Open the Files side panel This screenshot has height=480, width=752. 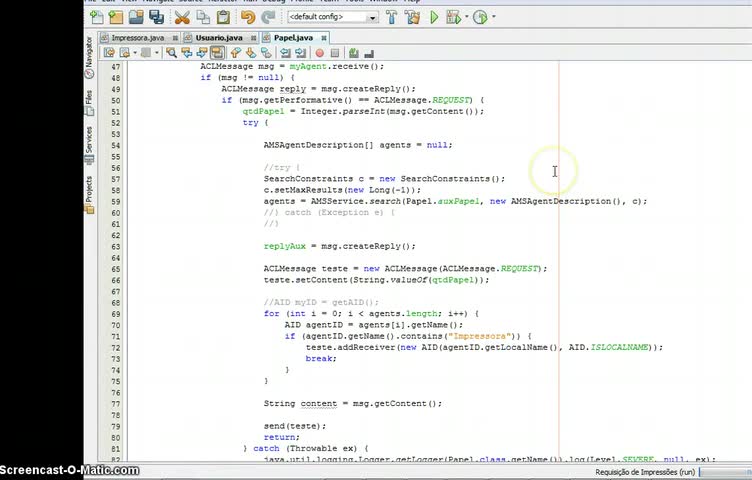89,102
